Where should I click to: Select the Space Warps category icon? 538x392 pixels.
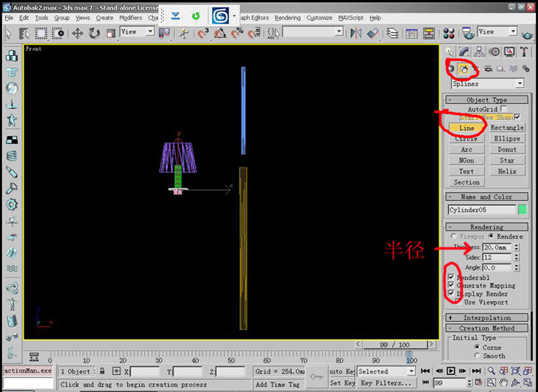pyautogui.click(x=513, y=69)
